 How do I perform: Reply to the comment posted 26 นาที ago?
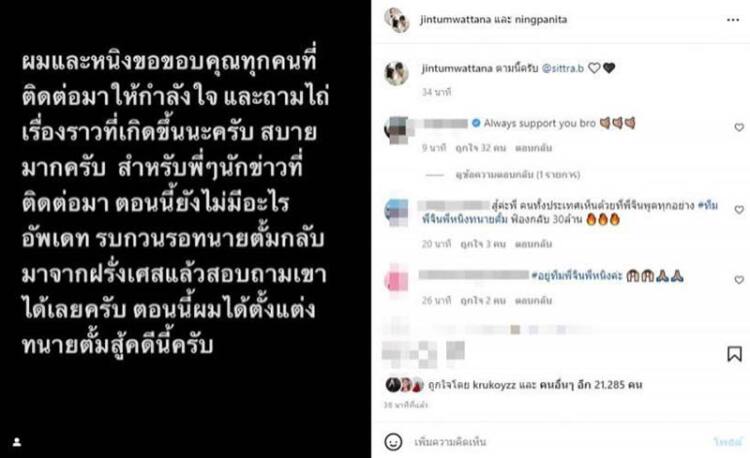coord(533,301)
